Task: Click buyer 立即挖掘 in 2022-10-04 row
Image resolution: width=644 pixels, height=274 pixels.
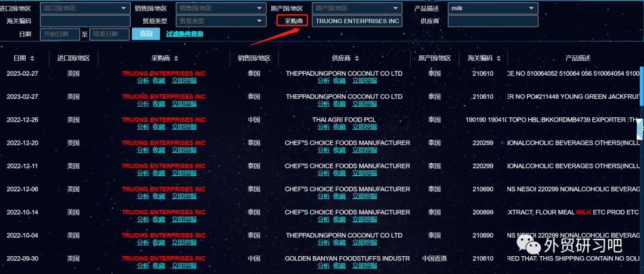Action: (x=184, y=242)
